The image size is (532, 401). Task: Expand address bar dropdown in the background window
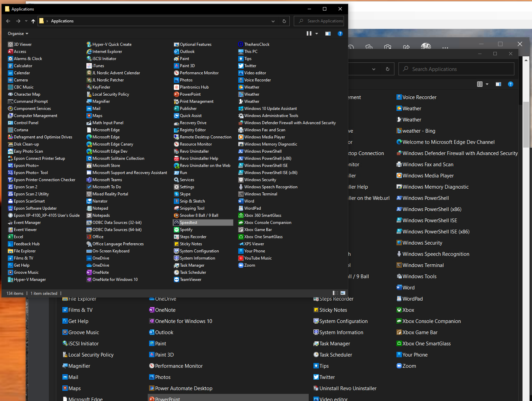point(374,69)
